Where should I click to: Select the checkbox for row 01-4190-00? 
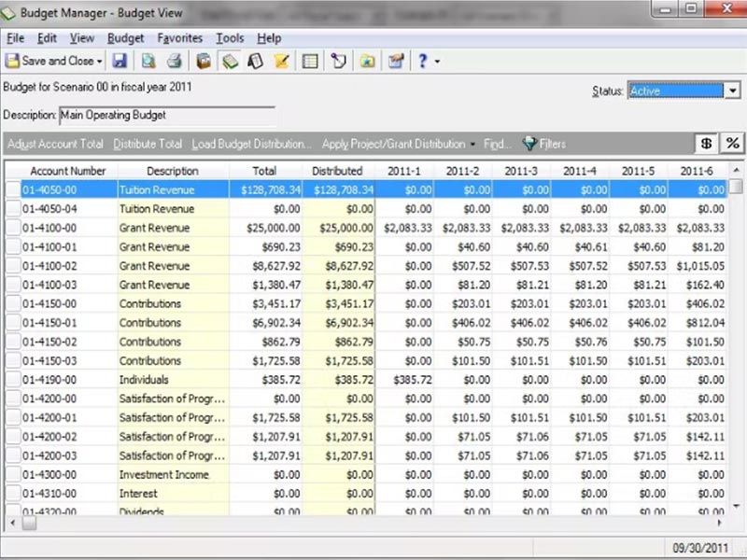12,380
